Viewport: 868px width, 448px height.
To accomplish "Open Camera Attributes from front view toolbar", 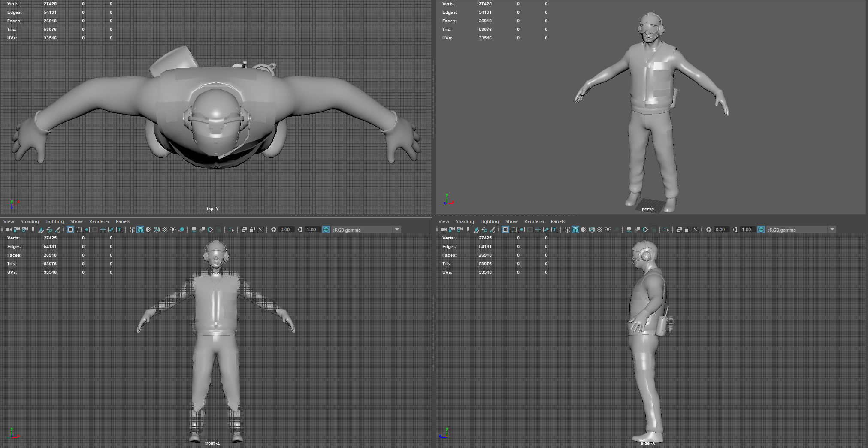I will point(24,230).
